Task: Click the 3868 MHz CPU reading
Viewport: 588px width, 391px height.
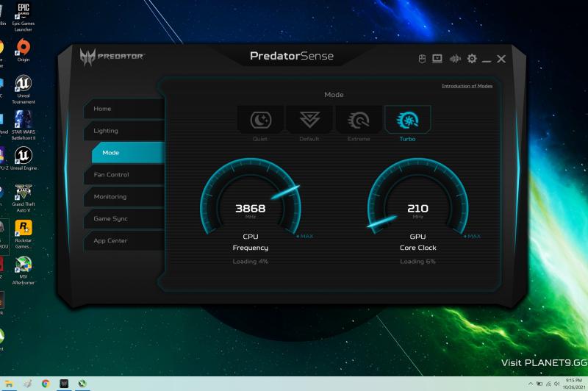Action: pos(250,209)
